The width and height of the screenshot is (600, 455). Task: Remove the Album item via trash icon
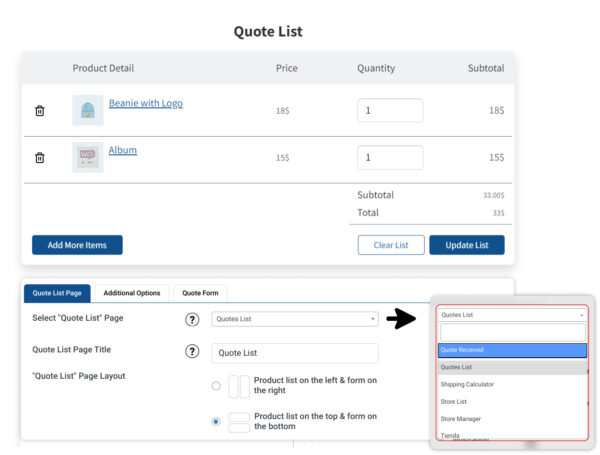click(40, 158)
